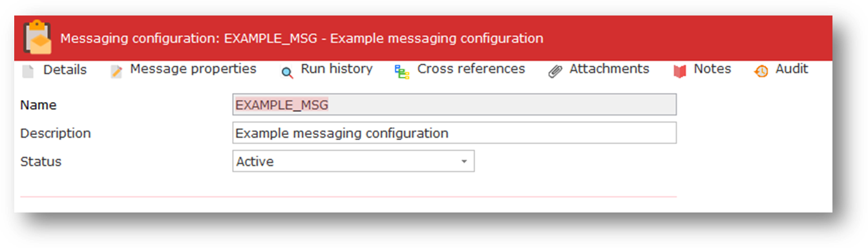
Task: Click the Message properties pencil icon
Action: pos(116,72)
